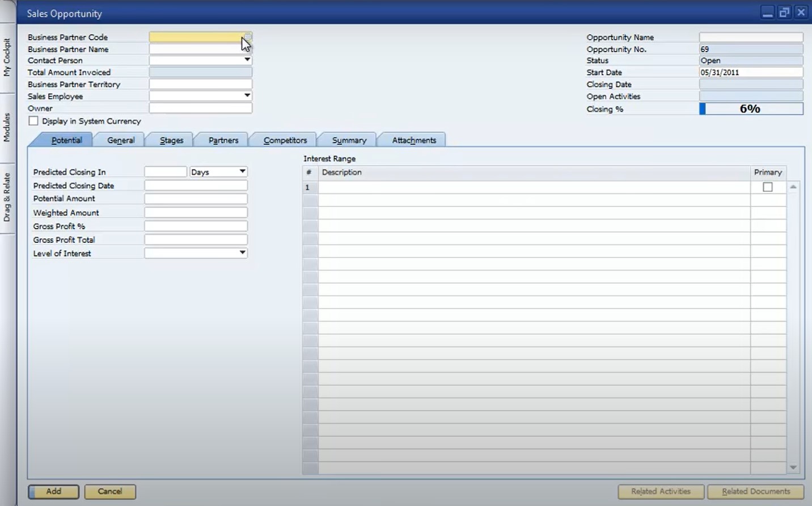
Task: Click the Add button
Action: [x=54, y=491]
